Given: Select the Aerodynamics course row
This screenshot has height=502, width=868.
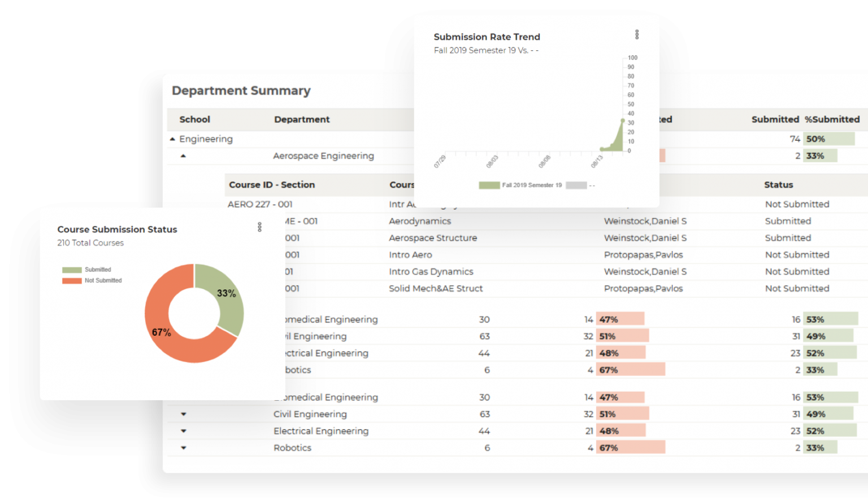Looking at the screenshot, I should 420,221.
